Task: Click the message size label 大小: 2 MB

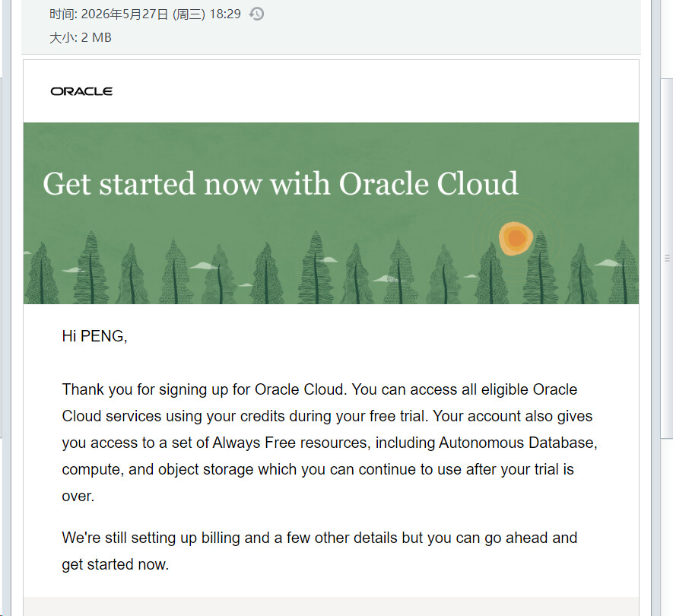Action: [x=81, y=38]
